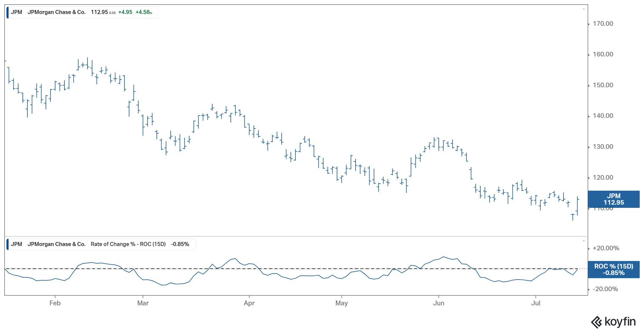Click the 120.00 price axis label
The image size is (644, 333).
coord(603,178)
